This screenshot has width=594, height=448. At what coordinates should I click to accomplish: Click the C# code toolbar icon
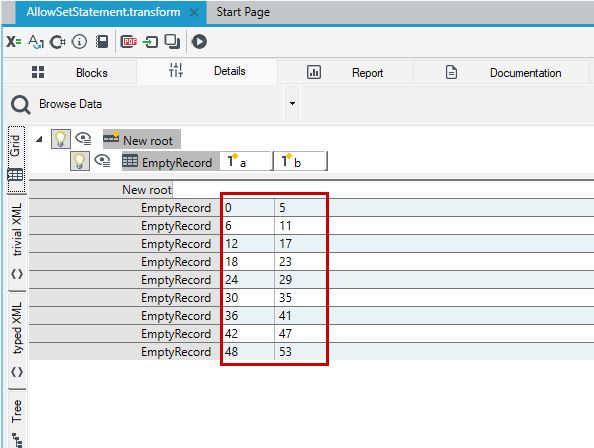pyautogui.click(x=58, y=42)
